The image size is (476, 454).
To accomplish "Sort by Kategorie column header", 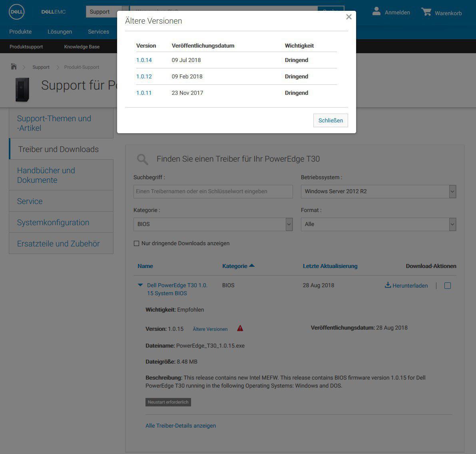I will (x=238, y=266).
